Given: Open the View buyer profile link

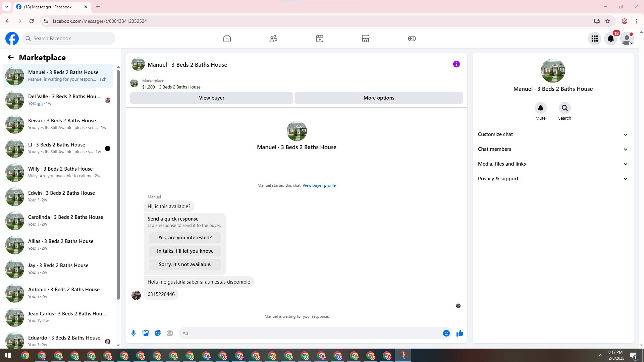Looking at the screenshot, I should coord(319,185).
